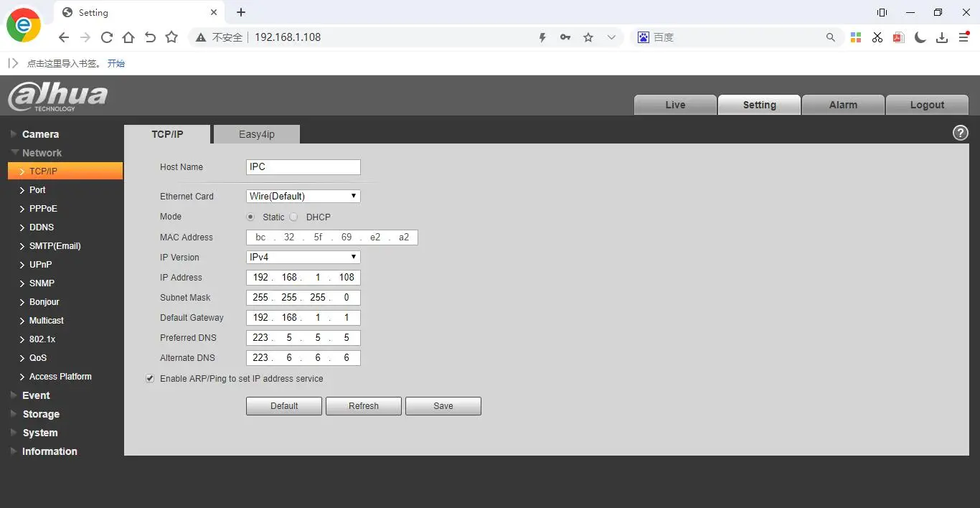
Task: Switch to the Easy4ip tab
Action: point(257,134)
